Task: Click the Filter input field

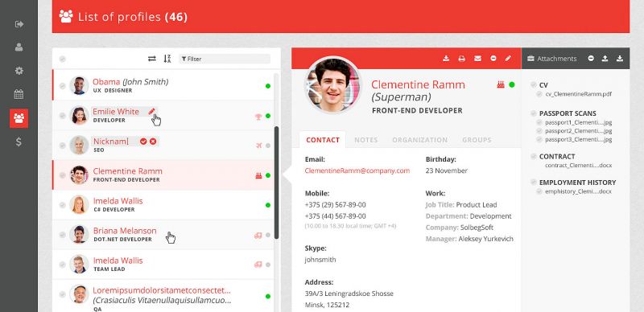Action: coord(225,60)
